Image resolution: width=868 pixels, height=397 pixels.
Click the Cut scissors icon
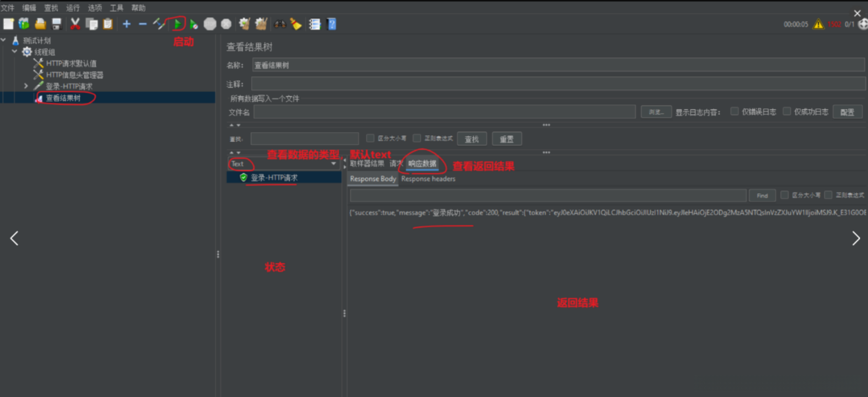tap(75, 24)
